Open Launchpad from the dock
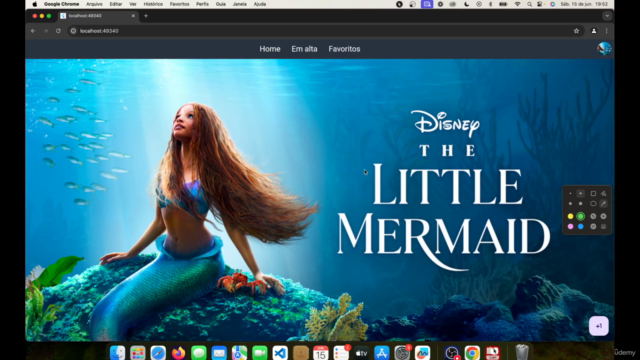The width and height of the screenshot is (640, 360). [x=138, y=353]
